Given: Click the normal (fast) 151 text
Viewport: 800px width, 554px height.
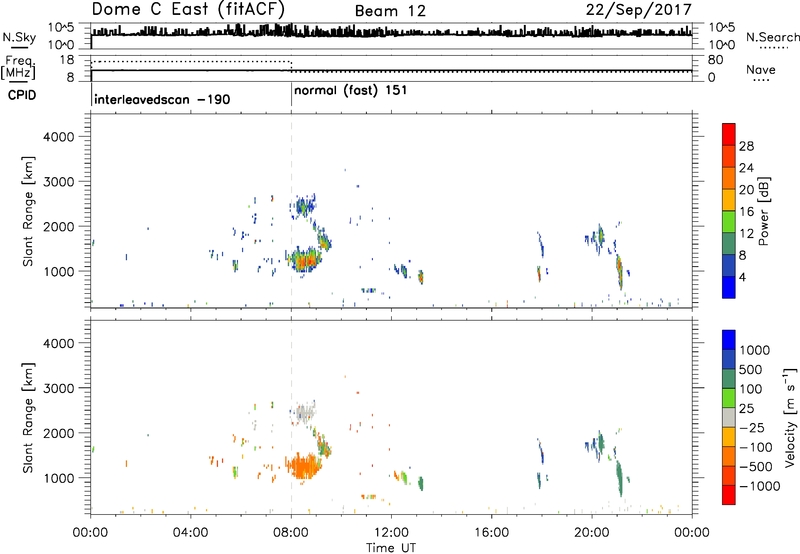Looking at the screenshot, I should (351, 91).
